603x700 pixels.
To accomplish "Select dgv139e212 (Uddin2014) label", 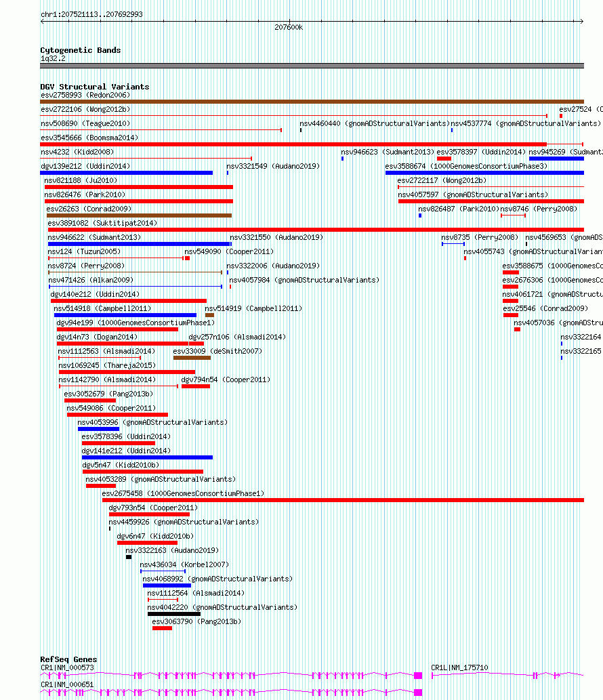I will pos(85,167).
